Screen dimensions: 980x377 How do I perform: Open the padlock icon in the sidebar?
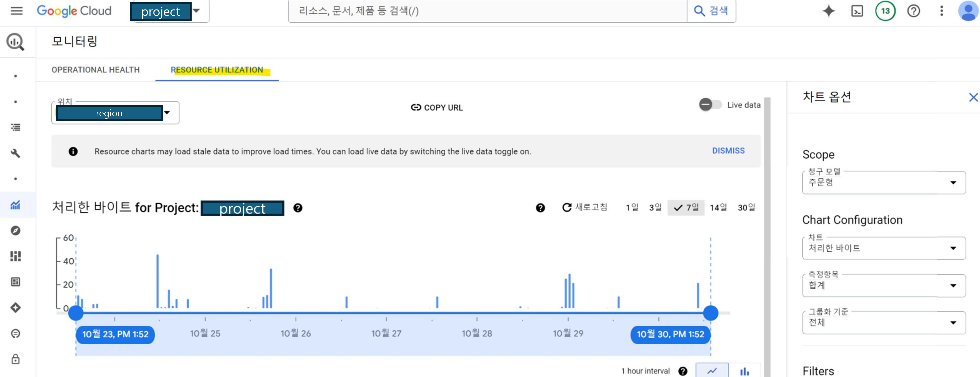coord(16,359)
